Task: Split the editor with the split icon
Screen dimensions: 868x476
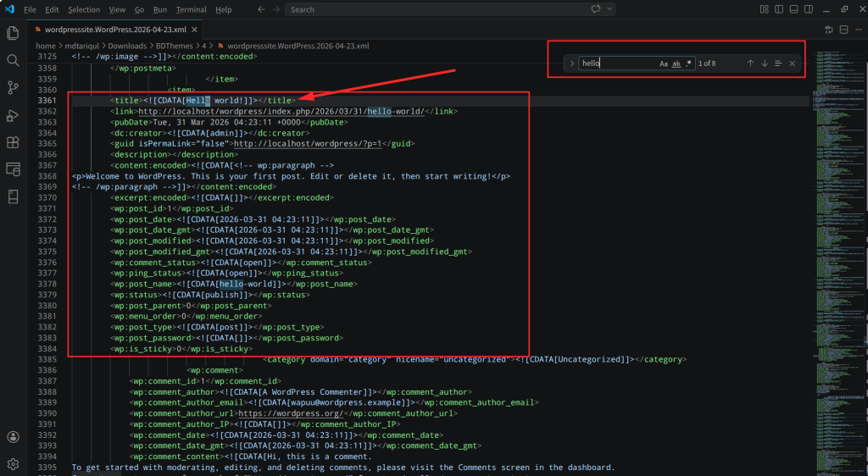Action: tap(843, 30)
